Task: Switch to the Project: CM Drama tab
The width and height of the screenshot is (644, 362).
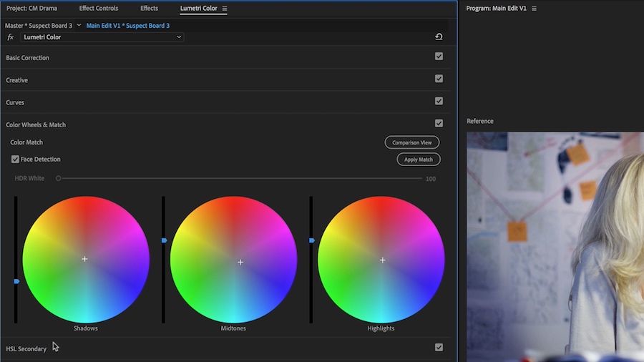Action: [x=31, y=8]
